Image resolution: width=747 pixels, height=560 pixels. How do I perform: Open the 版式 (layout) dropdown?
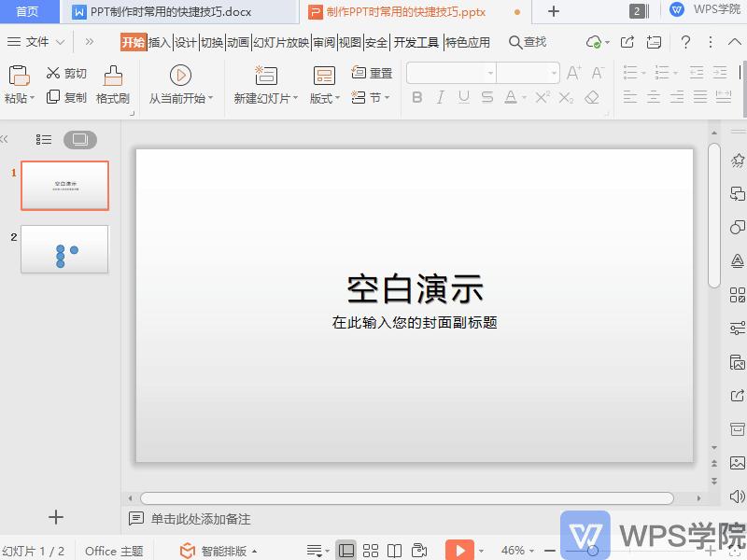pos(324,97)
